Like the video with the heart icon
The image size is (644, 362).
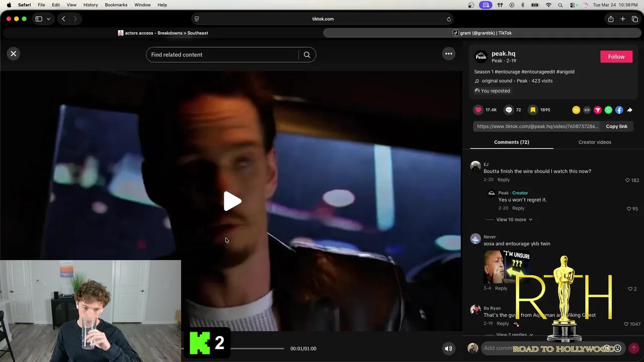pos(478,110)
